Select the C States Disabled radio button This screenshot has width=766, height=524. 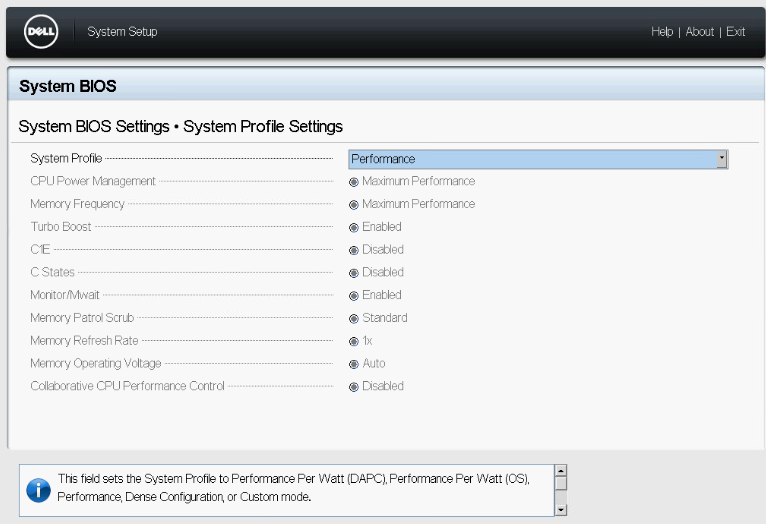tap(354, 273)
